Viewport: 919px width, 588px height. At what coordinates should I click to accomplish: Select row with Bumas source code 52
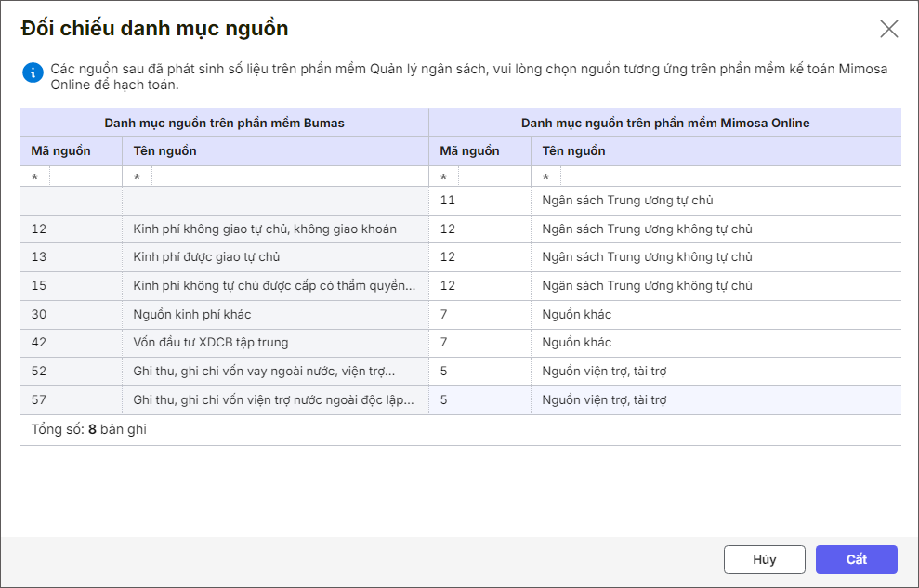(39, 372)
